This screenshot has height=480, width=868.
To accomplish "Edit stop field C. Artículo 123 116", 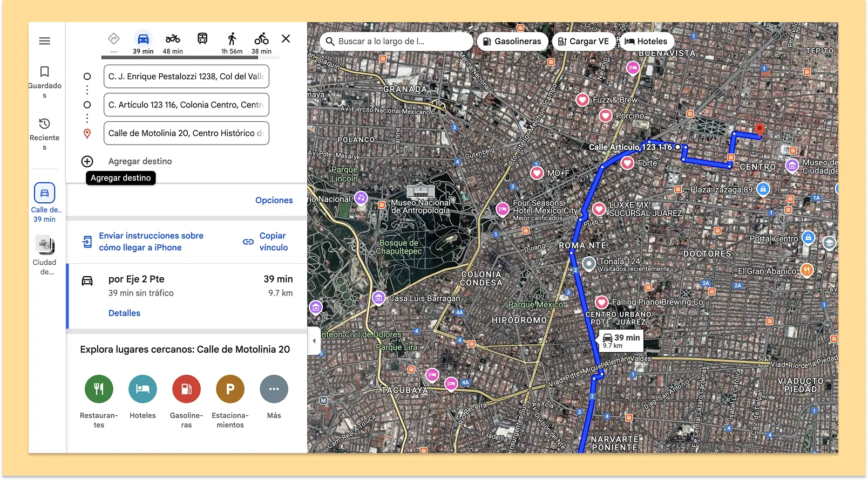I will pyautogui.click(x=186, y=105).
